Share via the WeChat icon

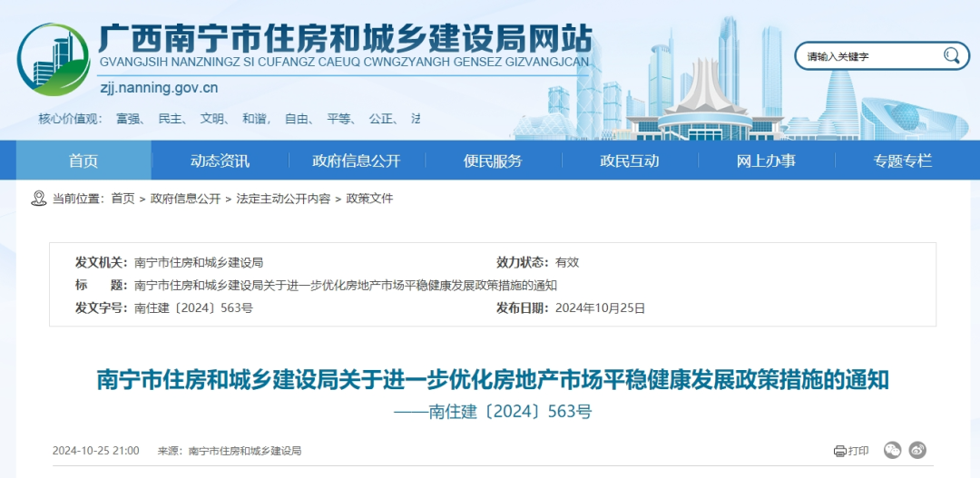tap(893, 450)
